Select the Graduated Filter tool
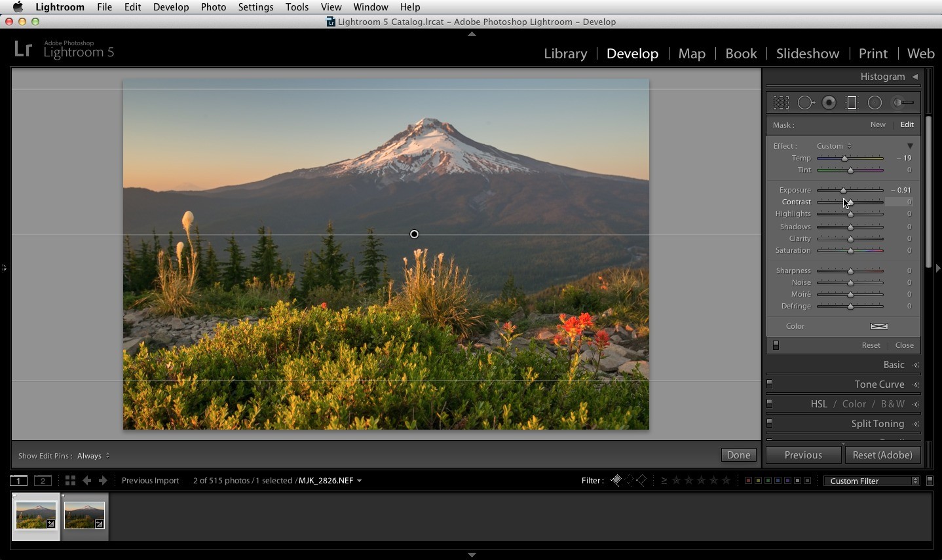942x560 pixels. click(x=852, y=103)
